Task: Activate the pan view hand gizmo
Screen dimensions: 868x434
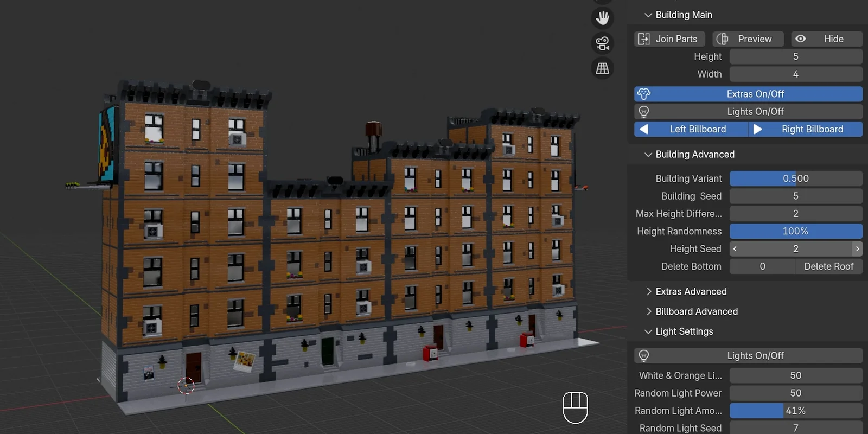Action: point(602,18)
